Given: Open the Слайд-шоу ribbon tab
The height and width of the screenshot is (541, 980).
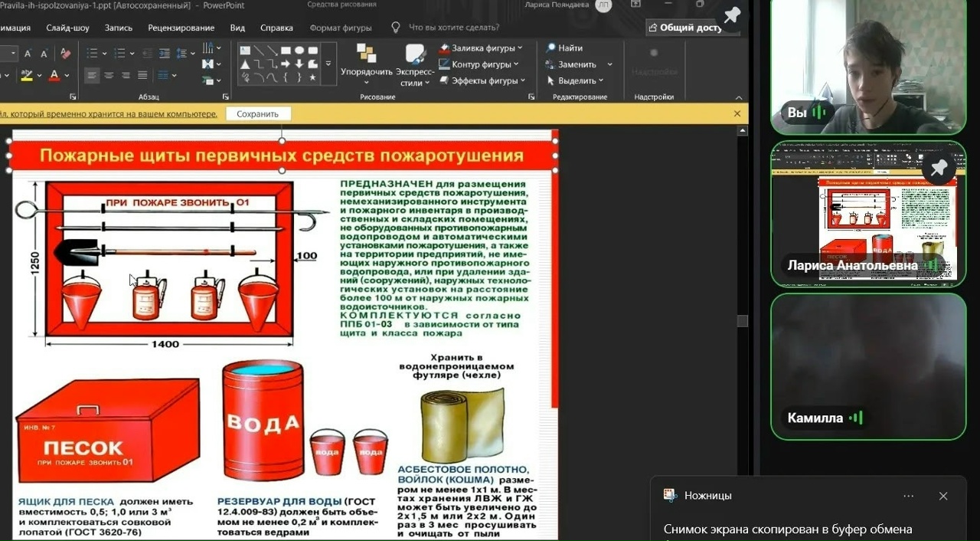Looking at the screenshot, I should click(x=67, y=28).
